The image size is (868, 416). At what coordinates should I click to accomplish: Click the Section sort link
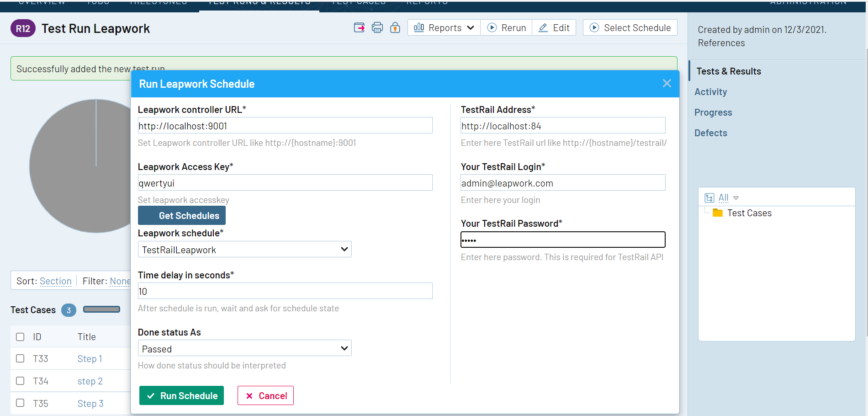click(56, 281)
